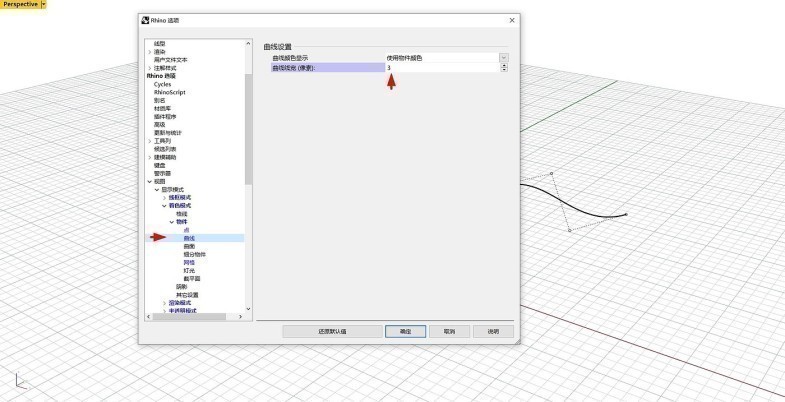Click the 取消 button
This screenshot has height=402, width=785.
449,331
